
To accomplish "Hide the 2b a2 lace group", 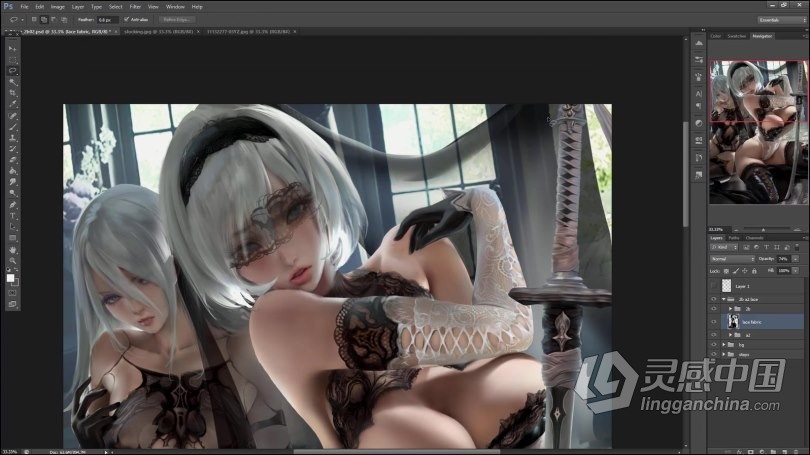I will click(714, 299).
